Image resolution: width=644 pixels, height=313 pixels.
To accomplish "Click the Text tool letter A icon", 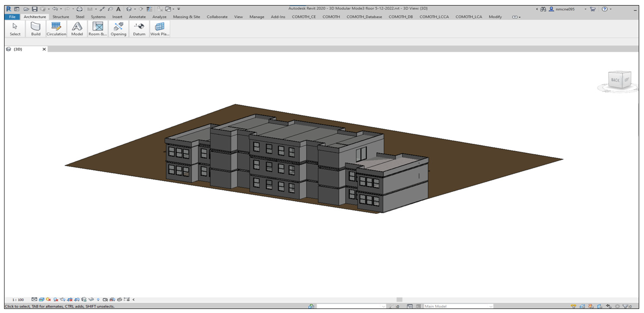I will (x=119, y=9).
